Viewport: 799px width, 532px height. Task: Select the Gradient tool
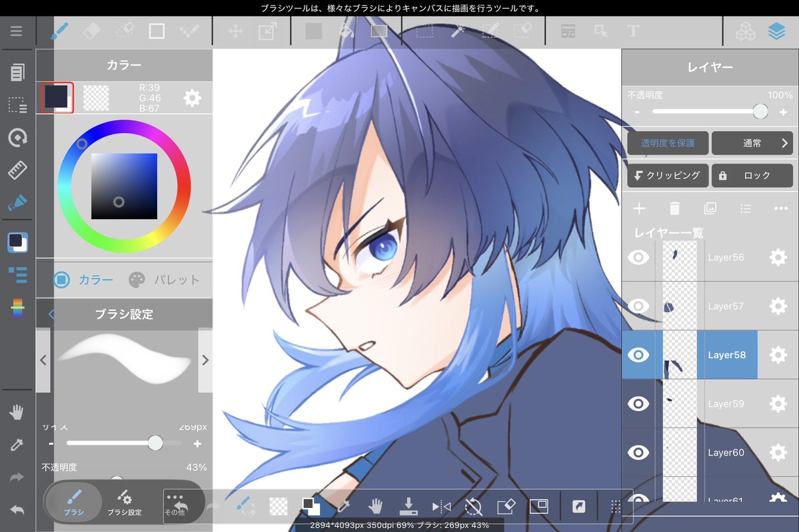click(x=379, y=31)
